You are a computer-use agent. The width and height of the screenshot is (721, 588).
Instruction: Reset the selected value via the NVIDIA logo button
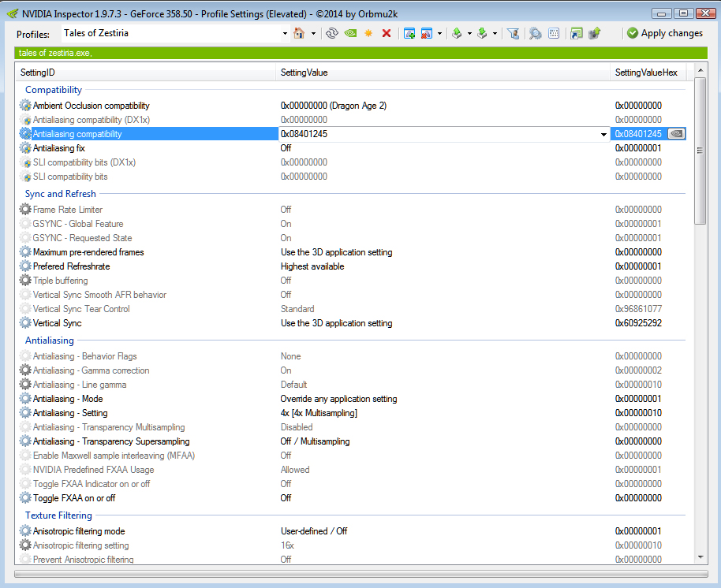[676, 134]
